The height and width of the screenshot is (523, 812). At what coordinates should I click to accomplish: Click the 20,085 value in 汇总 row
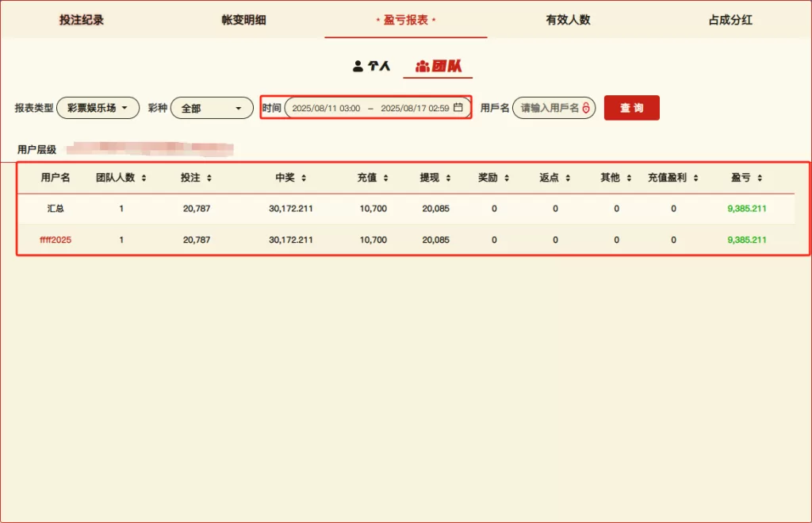tap(435, 209)
